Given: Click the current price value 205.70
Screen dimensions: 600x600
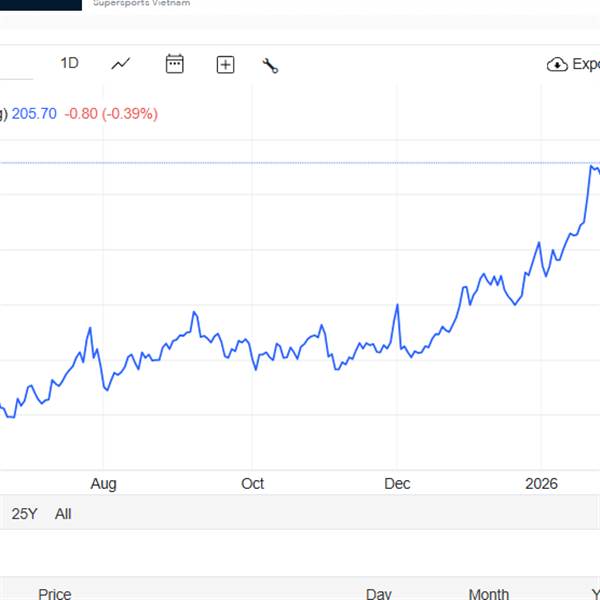Looking at the screenshot, I should point(34,114).
